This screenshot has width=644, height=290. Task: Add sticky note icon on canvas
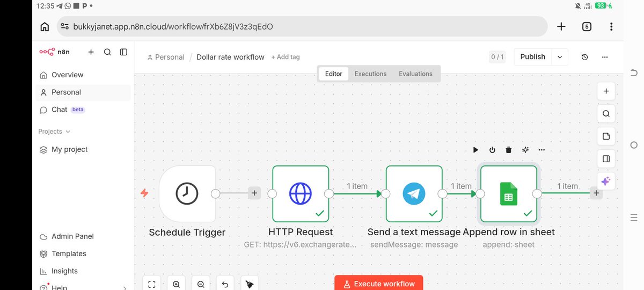606,136
